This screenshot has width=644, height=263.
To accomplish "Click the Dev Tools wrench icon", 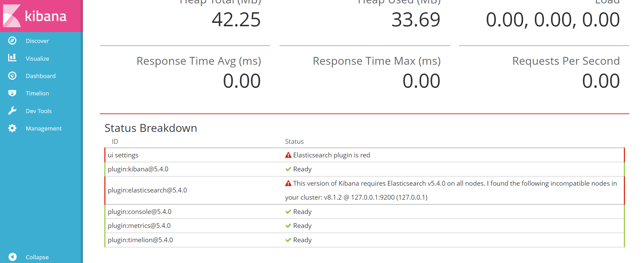I will pos(12,111).
